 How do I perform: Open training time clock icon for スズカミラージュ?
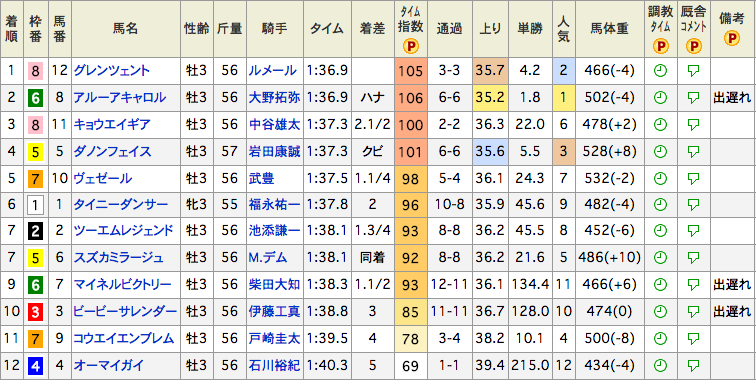click(x=660, y=258)
